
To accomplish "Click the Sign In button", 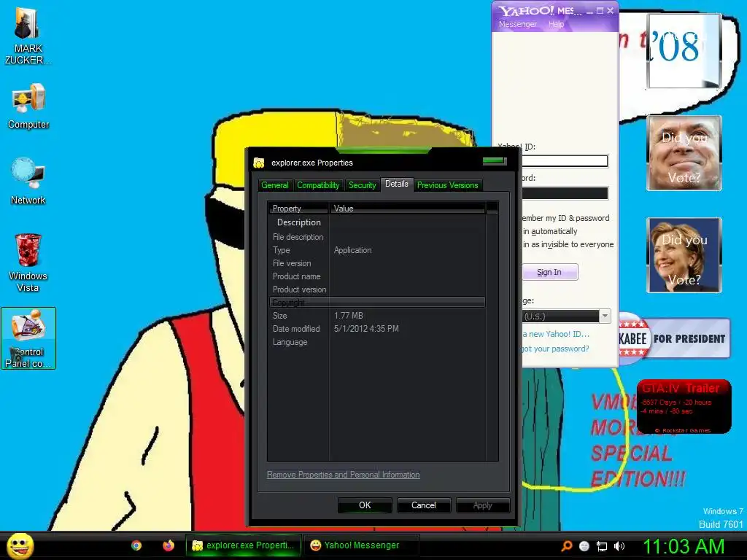I will pyautogui.click(x=550, y=273).
